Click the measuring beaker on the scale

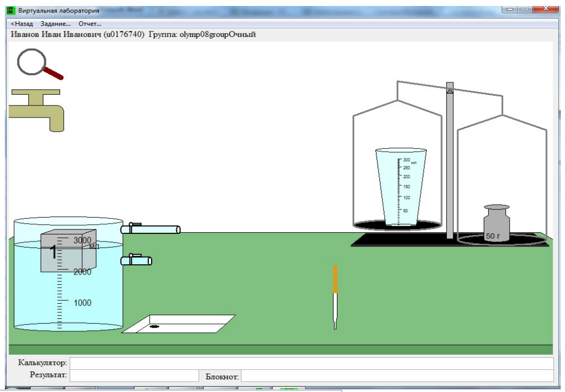pyautogui.click(x=401, y=187)
